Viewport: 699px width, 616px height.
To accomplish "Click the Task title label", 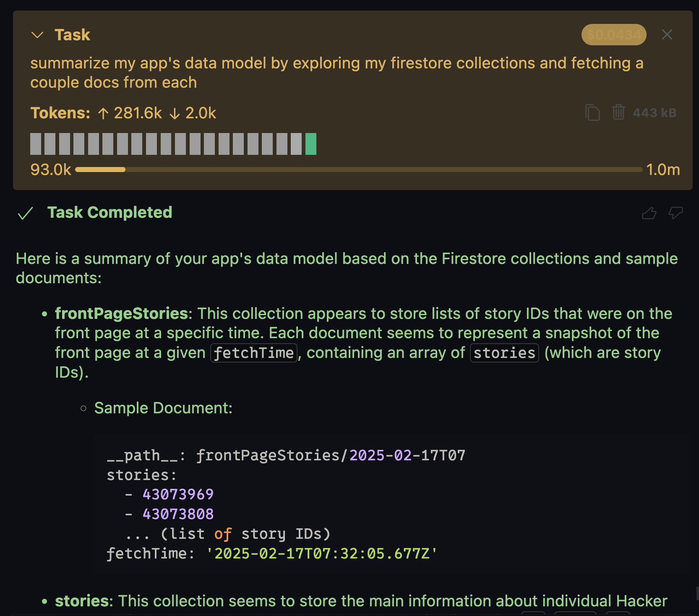I will tap(72, 35).
